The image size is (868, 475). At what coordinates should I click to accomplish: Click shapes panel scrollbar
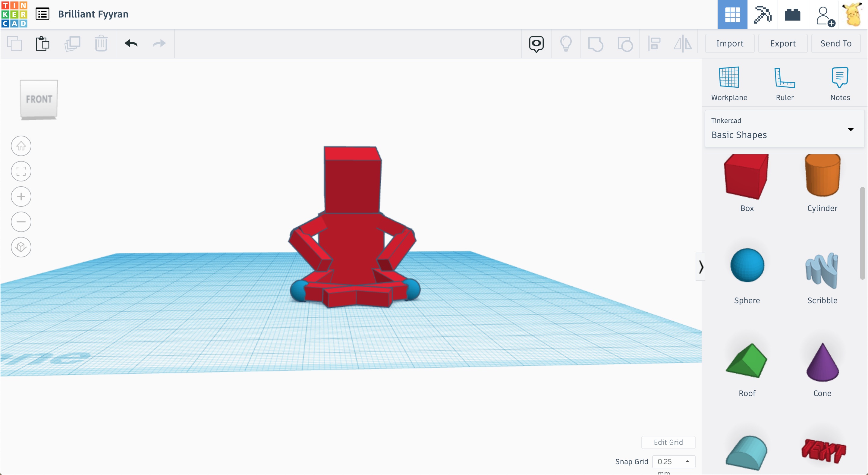point(862,233)
